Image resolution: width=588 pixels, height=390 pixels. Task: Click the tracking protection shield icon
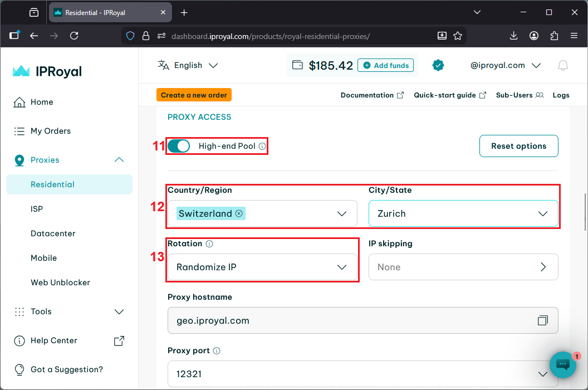pyautogui.click(x=130, y=36)
